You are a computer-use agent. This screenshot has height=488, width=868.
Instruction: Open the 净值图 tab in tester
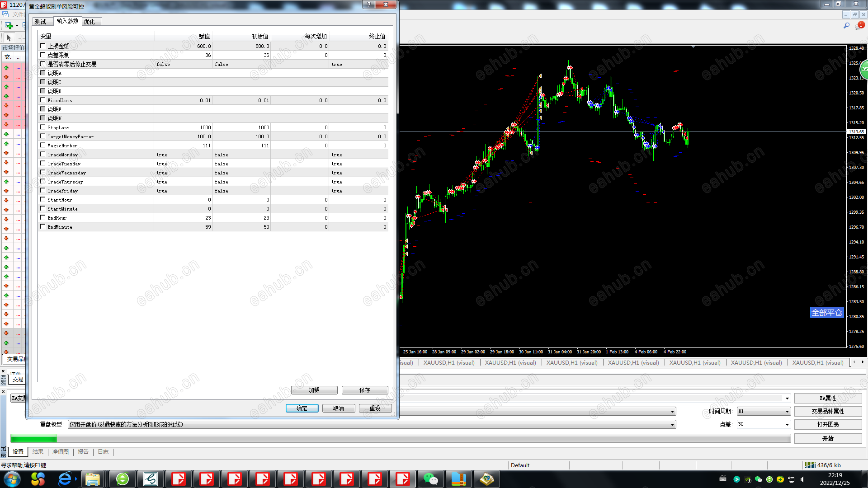[60, 451]
